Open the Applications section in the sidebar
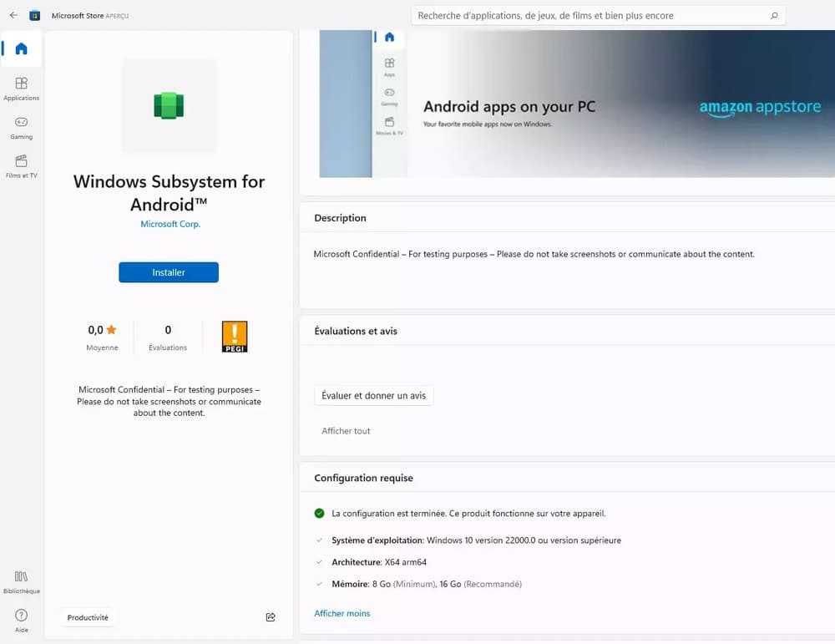835x644 pixels. 21,88
